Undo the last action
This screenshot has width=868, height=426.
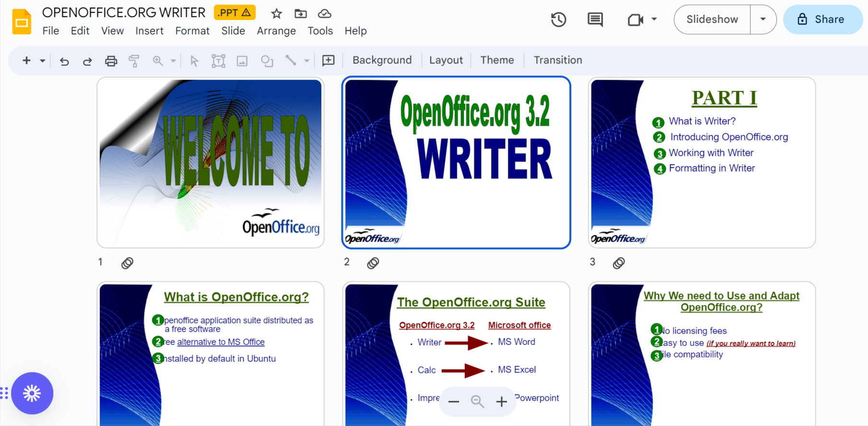[x=64, y=61]
